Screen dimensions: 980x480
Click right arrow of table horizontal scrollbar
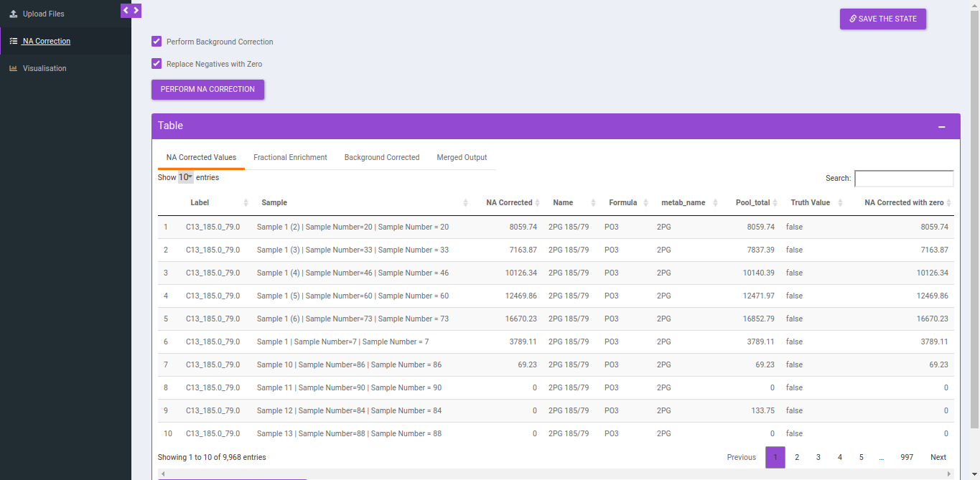(x=950, y=474)
